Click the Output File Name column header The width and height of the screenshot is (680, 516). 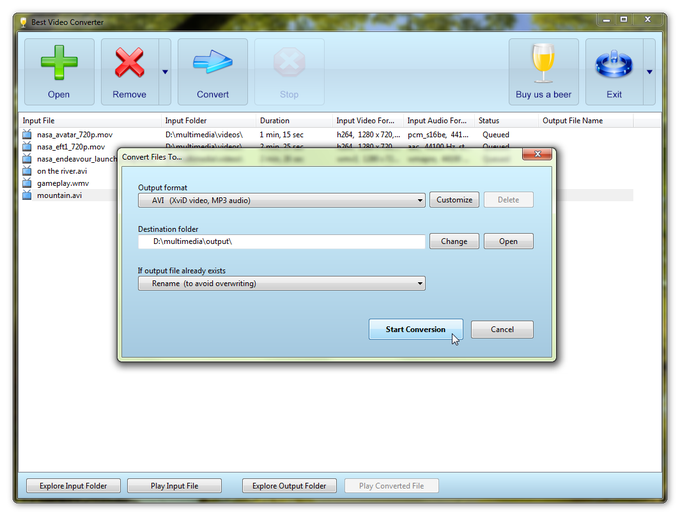point(586,121)
